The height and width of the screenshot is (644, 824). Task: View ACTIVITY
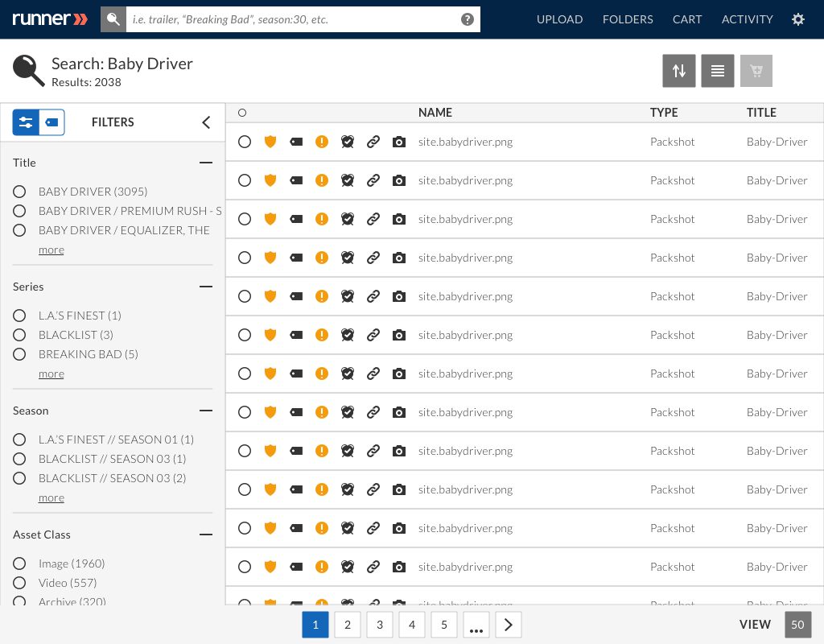point(747,19)
